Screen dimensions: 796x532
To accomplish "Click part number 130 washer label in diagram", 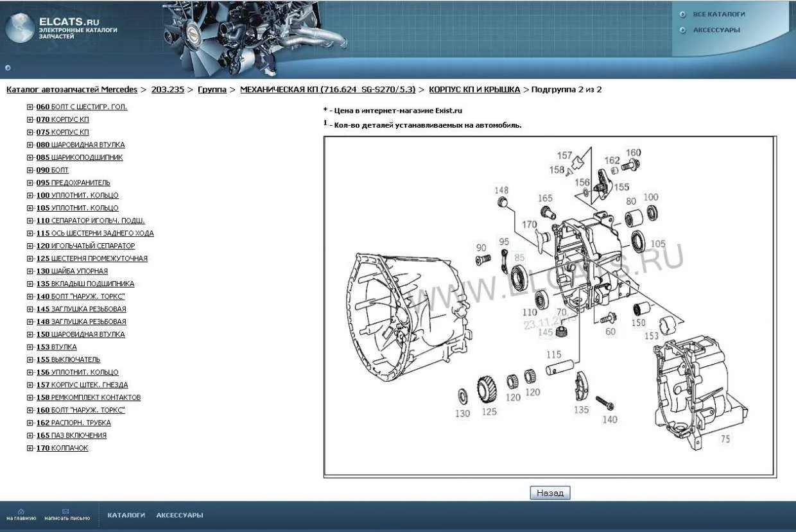I will pyautogui.click(x=463, y=413).
